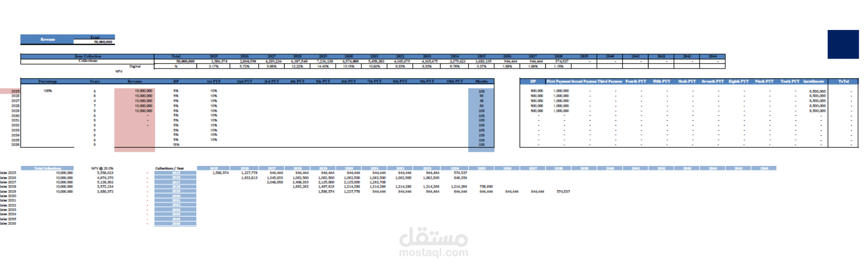Click the 6,574,008 collections value

(350, 61)
